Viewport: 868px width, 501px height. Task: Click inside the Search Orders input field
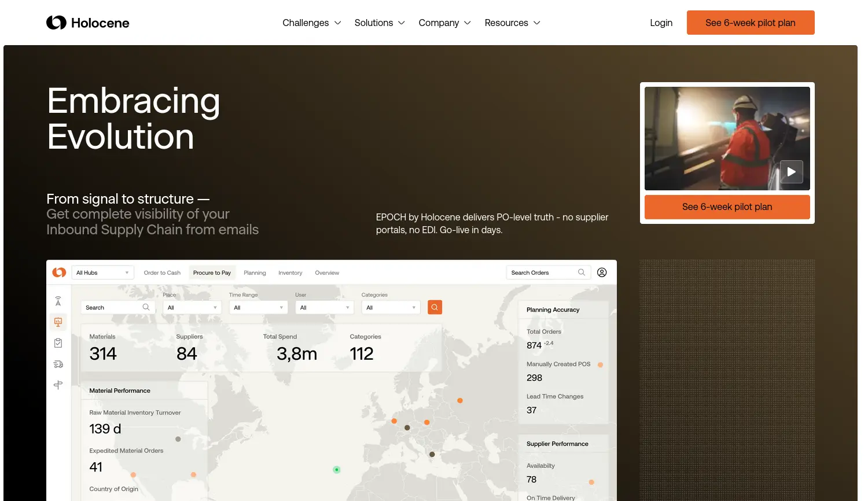point(541,272)
